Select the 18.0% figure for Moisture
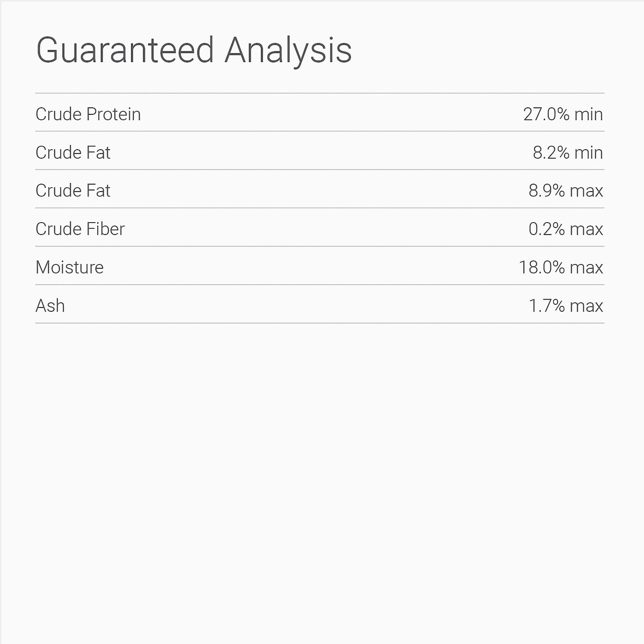Viewport: 644px width, 644px height. tap(542, 267)
